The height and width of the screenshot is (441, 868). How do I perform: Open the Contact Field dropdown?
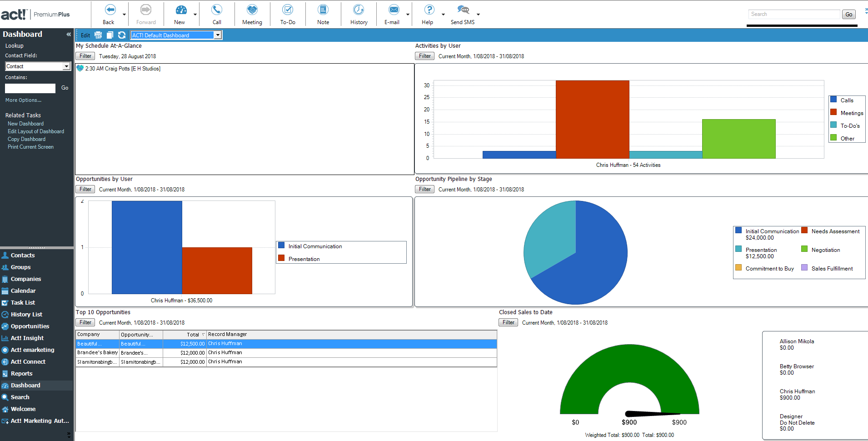pyautogui.click(x=66, y=66)
